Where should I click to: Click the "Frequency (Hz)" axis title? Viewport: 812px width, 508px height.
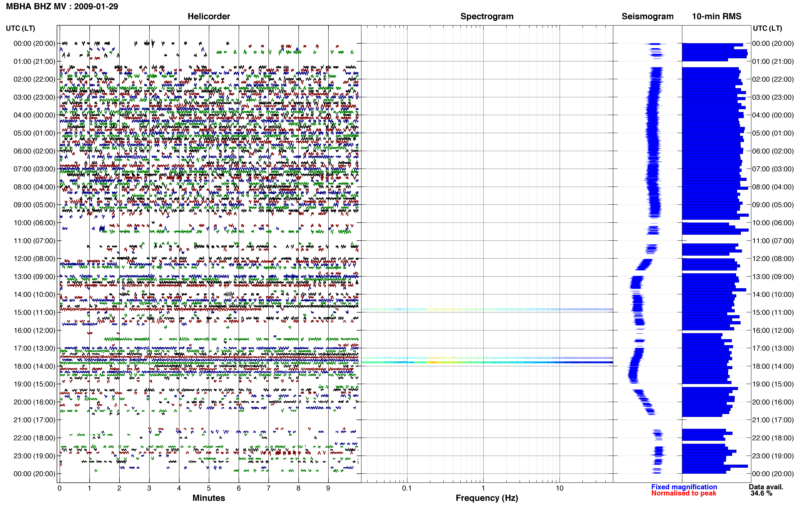(487, 498)
